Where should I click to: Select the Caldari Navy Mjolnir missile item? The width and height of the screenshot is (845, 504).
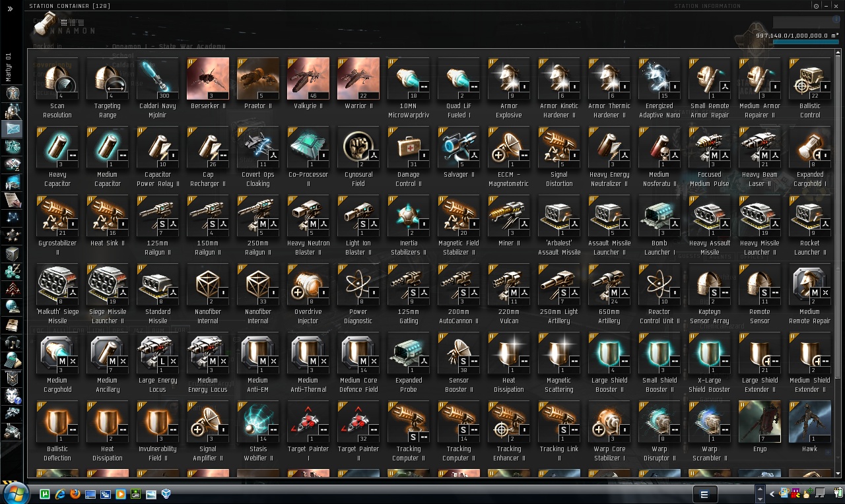158,79
